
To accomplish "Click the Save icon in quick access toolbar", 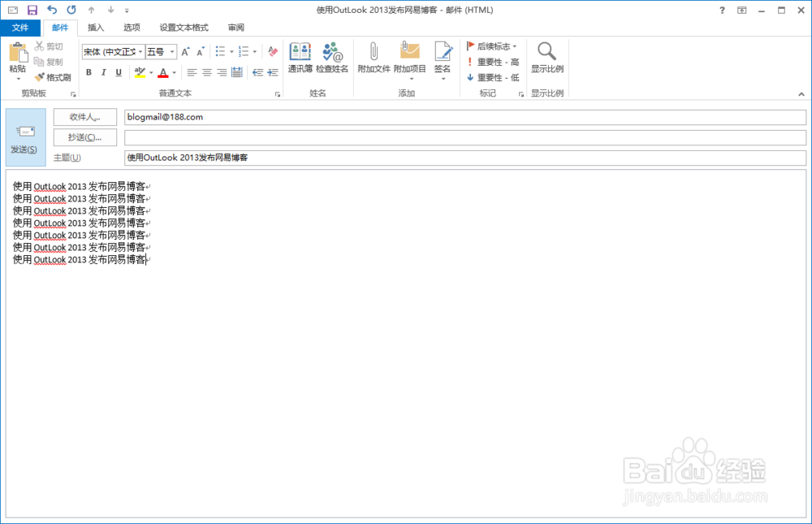I will 32,10.
